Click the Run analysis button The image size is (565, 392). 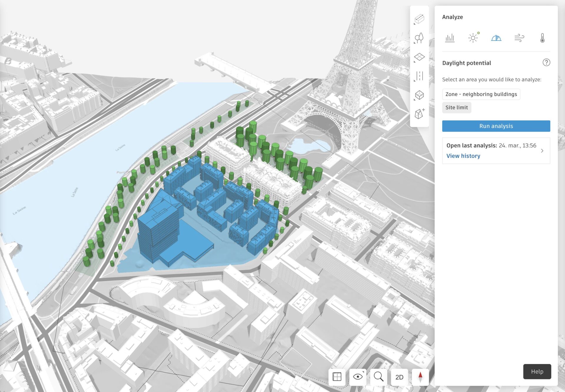coord(496,126)
